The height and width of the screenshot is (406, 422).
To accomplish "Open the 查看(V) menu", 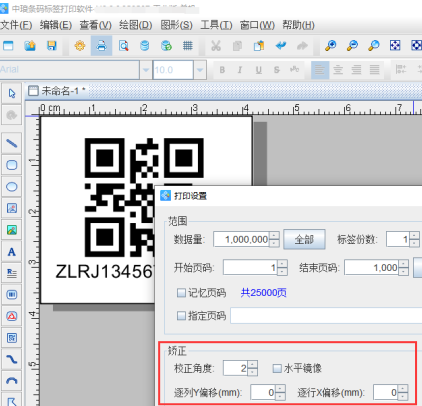I will pos(95,25).
